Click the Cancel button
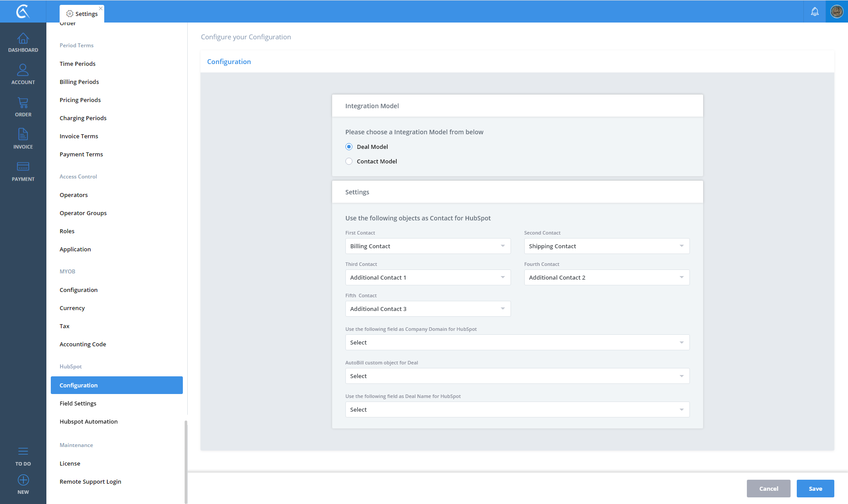848x504 pixels. click(x=768, y=489)
